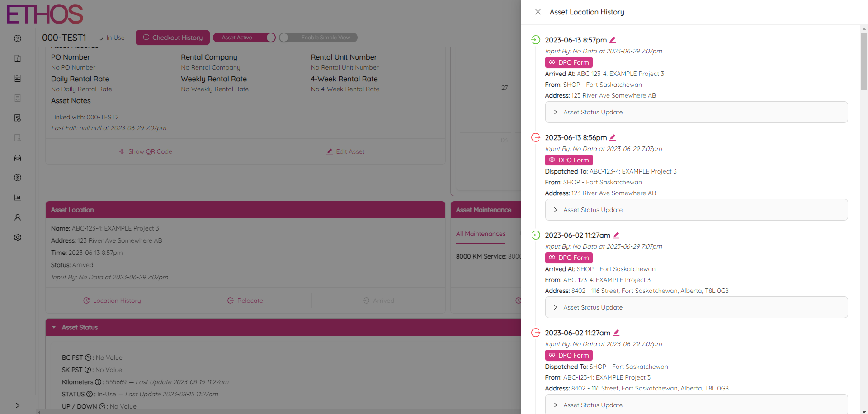The width and height of the screenshot is (868, 414).
Task: Click Show QR Code
Action: tap(145, 151)
